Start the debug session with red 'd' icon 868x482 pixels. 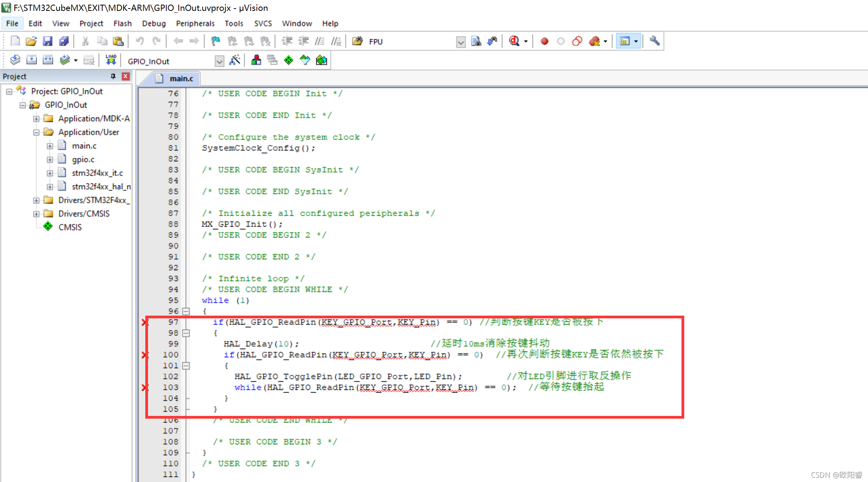[x=514, y=41]
